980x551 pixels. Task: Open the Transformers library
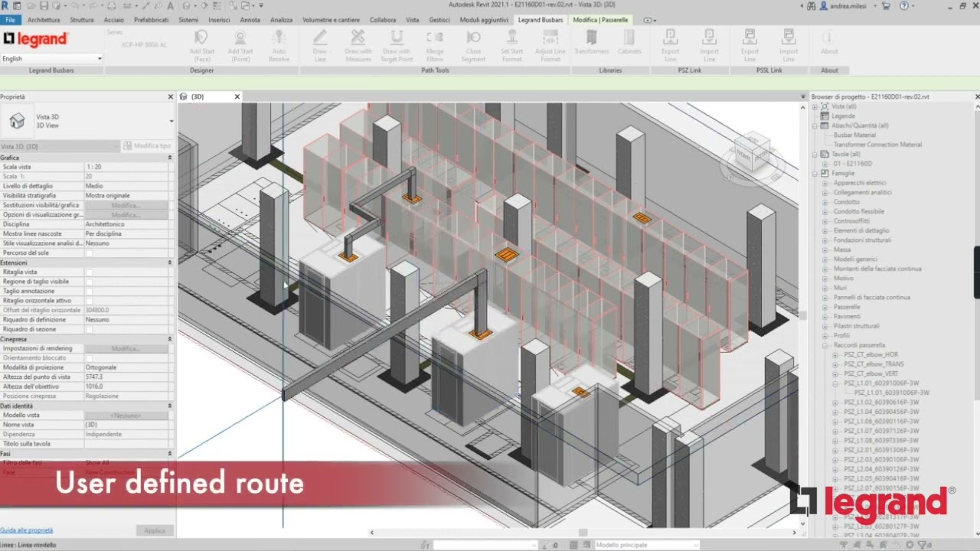tap(591, 42)
